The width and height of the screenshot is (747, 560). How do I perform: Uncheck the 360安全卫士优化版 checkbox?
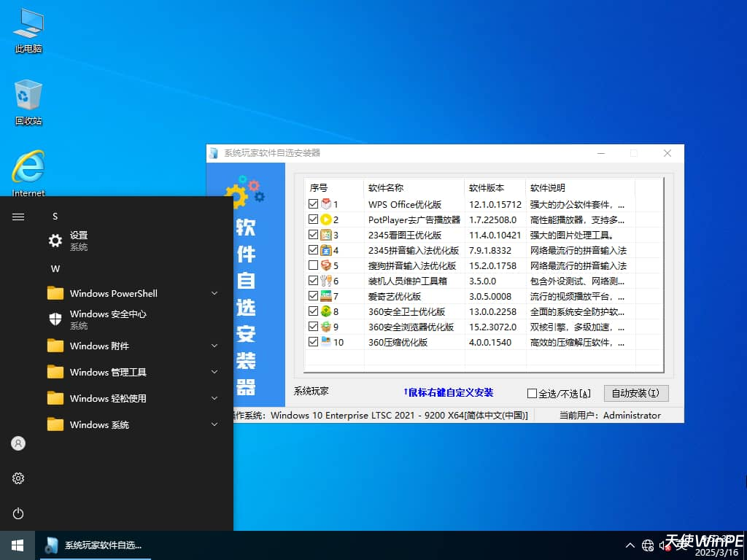[313, 311]
